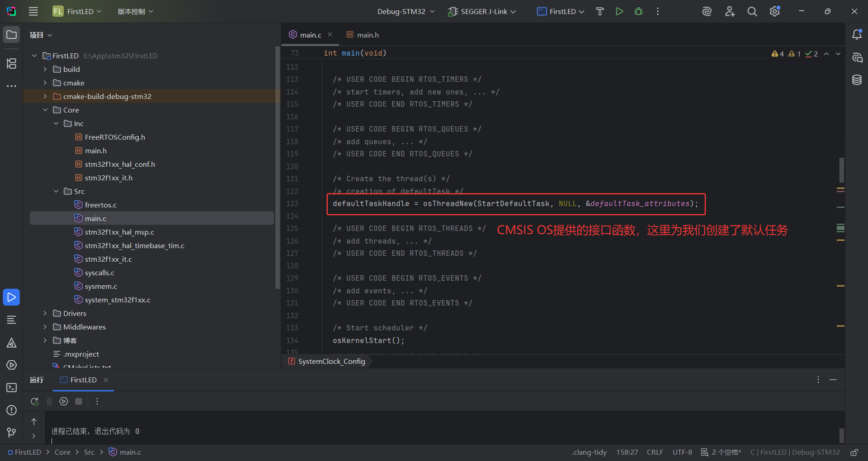Build the project with hammer icon
Viewport: 868px width, 461px height.
[x=600, y=11]
